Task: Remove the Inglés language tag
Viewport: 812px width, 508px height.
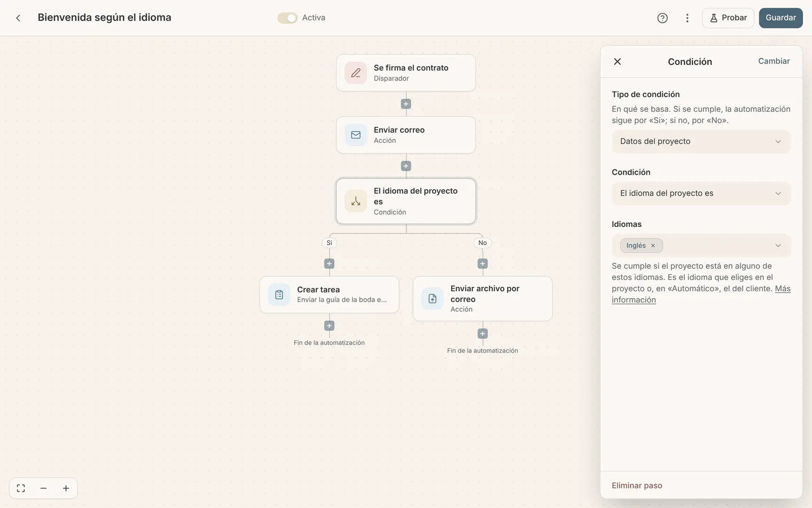Action: pyautogui.click(x=653, y=246)
